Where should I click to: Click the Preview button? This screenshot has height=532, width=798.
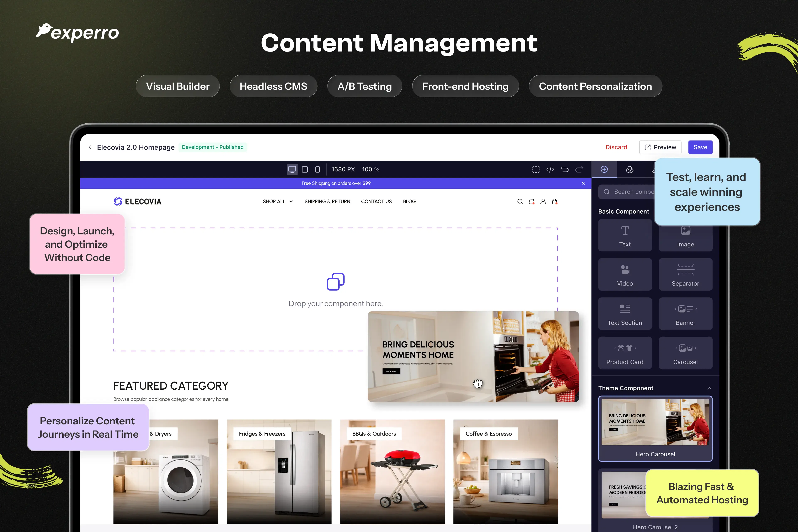pyautogui.click(x=660, y=147)
